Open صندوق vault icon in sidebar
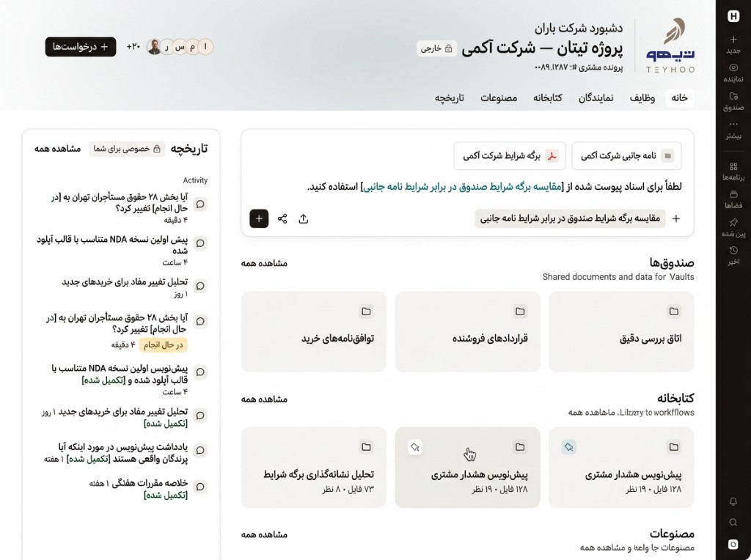The width and height of the screenshot is (751, 560). [733, 101]
